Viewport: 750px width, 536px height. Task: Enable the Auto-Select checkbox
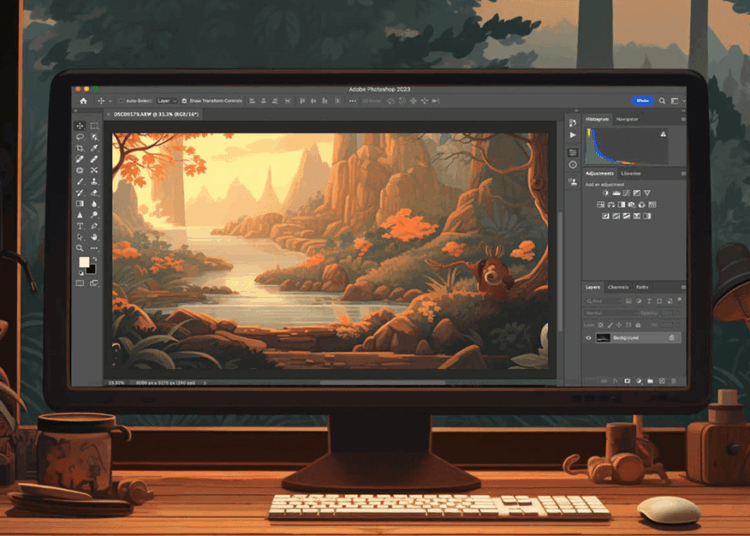(x=121, y=101)
